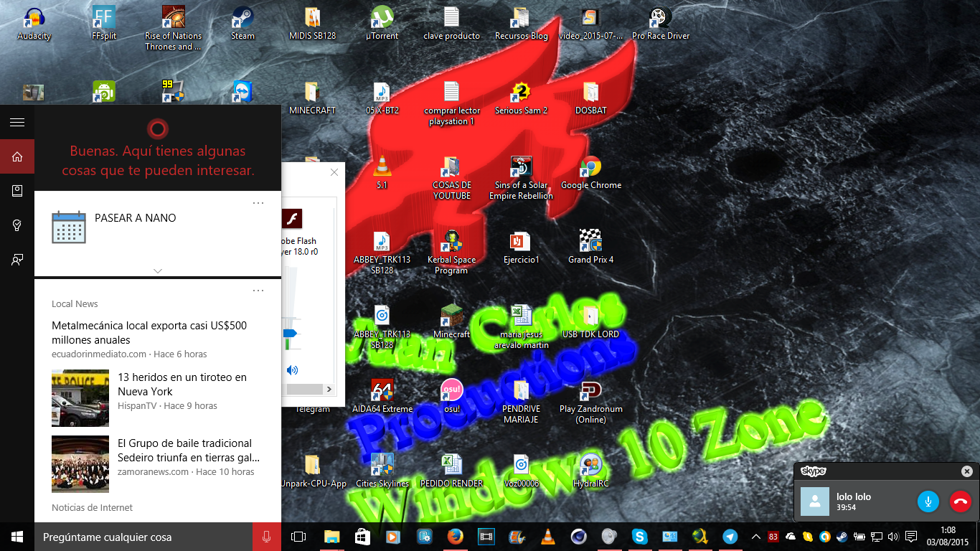This screenshot has height=551, width=980.
Task: Open the Recursos Blog folder
Action: click(x=521, y=23)
